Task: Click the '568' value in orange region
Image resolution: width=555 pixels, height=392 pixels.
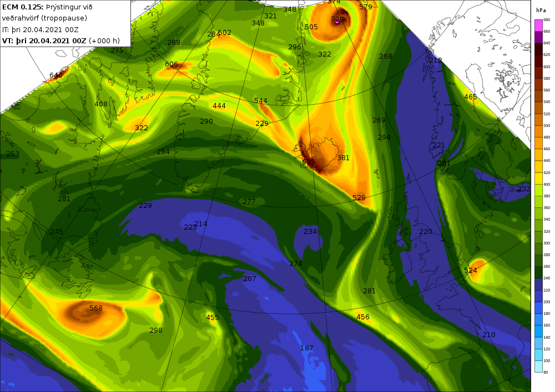Action: [x=96, y=308]
